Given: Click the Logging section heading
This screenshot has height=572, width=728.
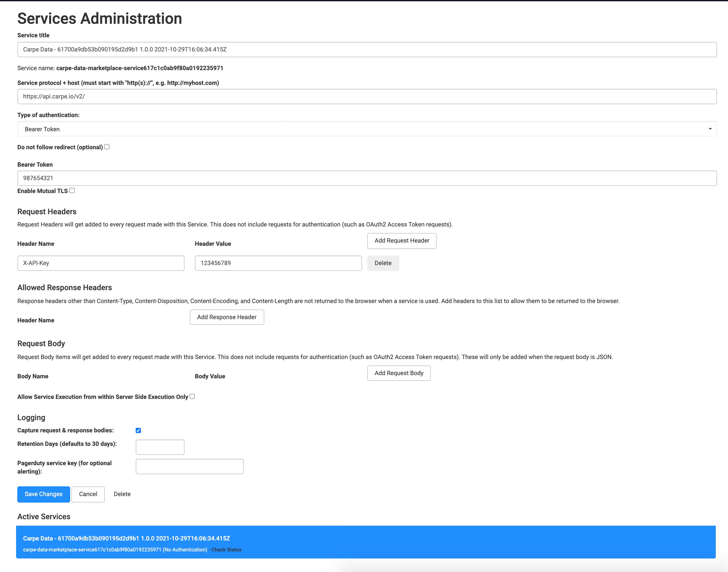Looking at the screenshot, I should 31,418.
